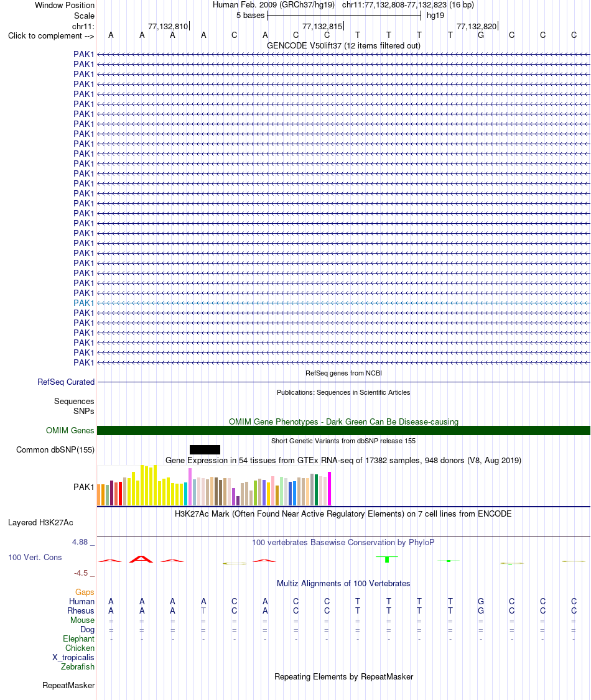Screen dimensions: 591x700
Task: Click the Chicken species label
Action: coord(80,648)
